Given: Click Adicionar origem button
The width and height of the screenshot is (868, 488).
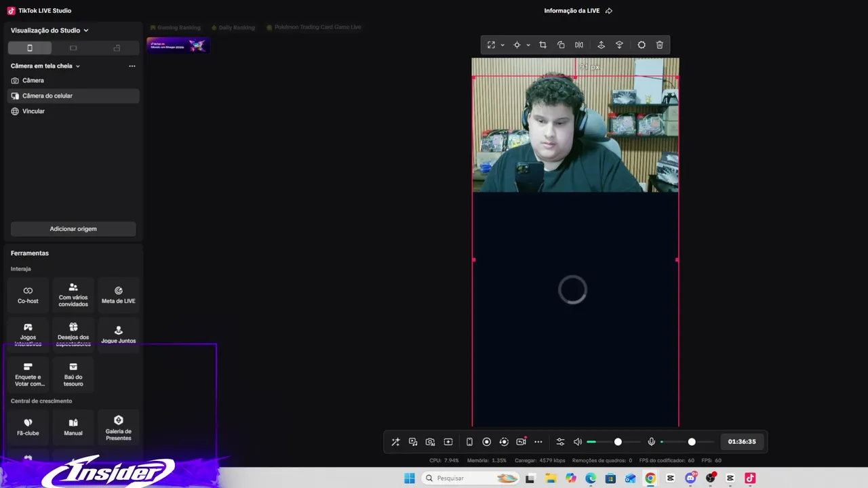Looking at the screenshot, I should tap(73, 229).
